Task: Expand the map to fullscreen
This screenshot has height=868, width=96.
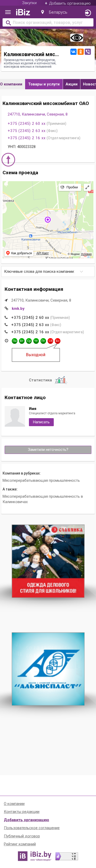Action: click(87, 187)
